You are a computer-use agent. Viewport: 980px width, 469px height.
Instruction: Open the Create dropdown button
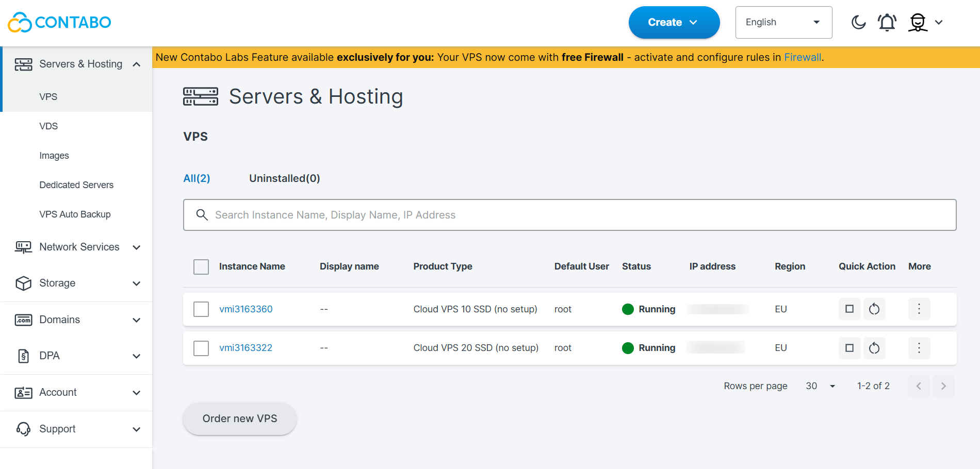click(674, 22)
